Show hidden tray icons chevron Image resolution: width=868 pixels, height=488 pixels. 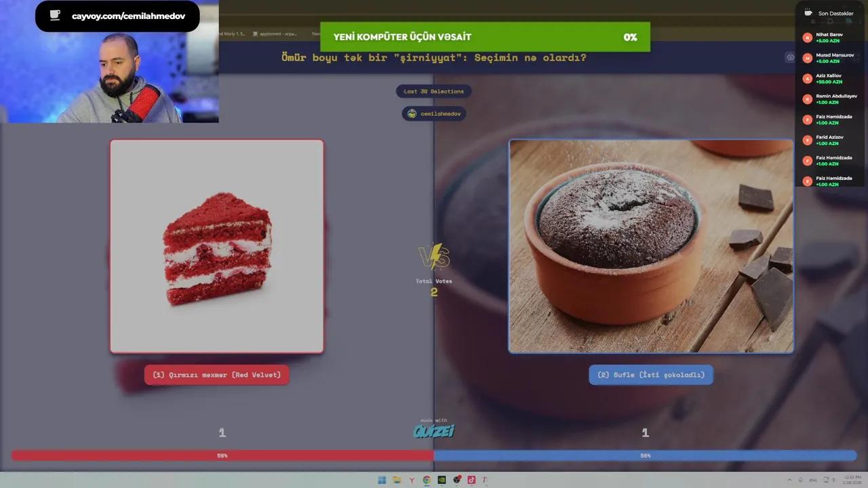(789, 480)
